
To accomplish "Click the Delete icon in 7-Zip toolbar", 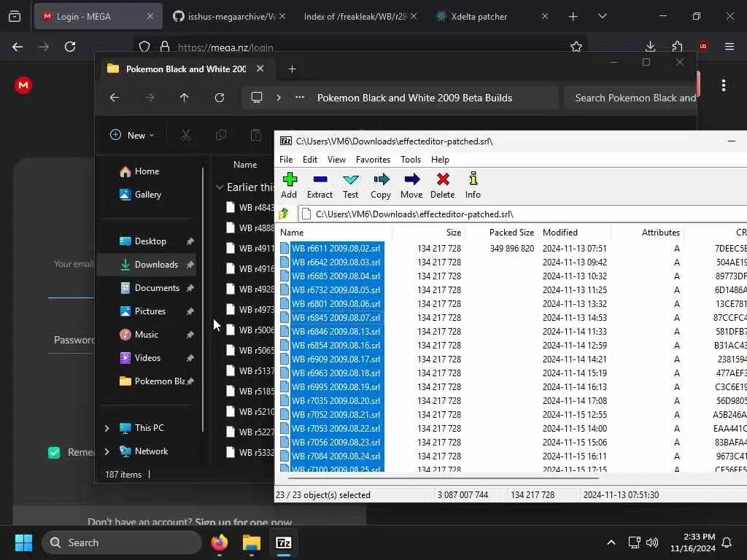I will pyautogui.click(x=443, y=179).
